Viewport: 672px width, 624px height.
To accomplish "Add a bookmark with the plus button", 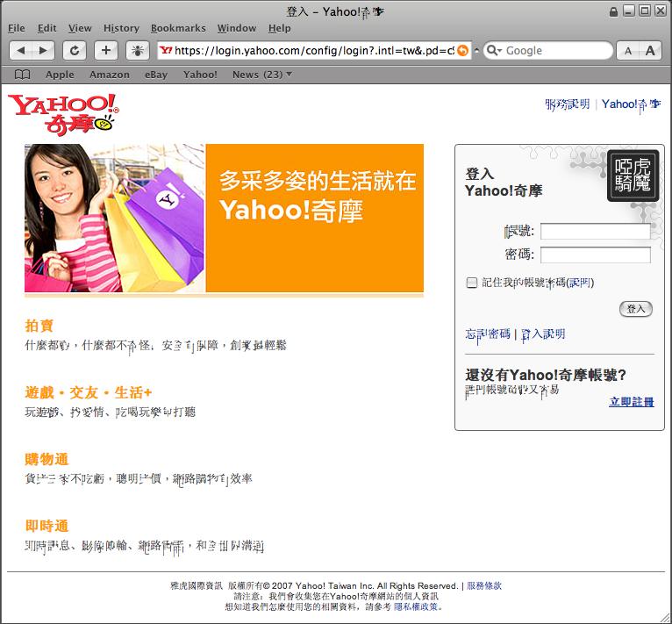I will 105,51.
